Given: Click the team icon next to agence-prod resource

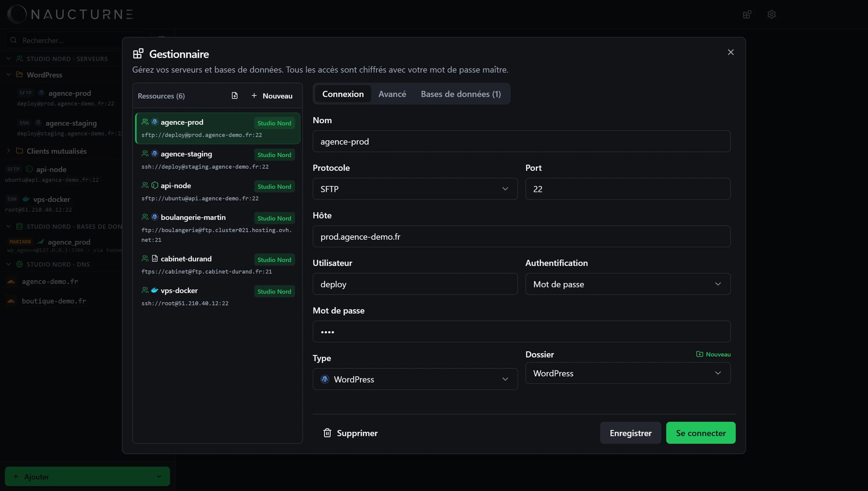Looking at the screenshot, I should coord(145,122).
